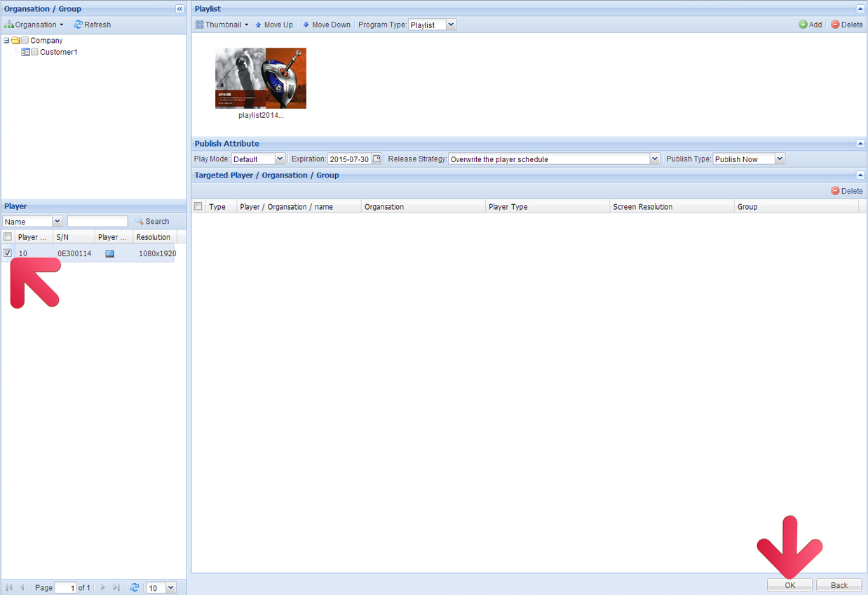Expand the Publish Type dropdown
Viewport: 868px width, 595px height.
click(780, 159)
